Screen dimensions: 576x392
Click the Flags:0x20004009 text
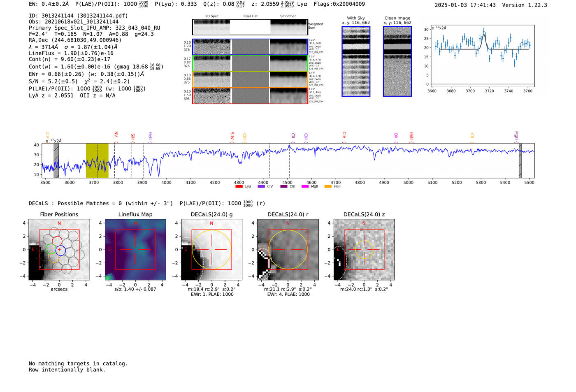pyautogui.click(x=339, y=4)
